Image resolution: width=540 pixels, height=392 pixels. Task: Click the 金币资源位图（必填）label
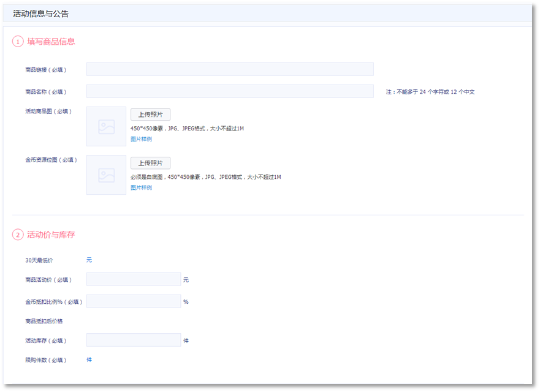pyautogui.click(x=51, y=160)
